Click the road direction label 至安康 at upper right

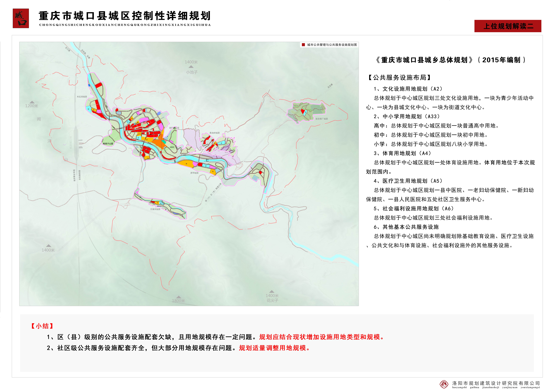coord(330,86)
